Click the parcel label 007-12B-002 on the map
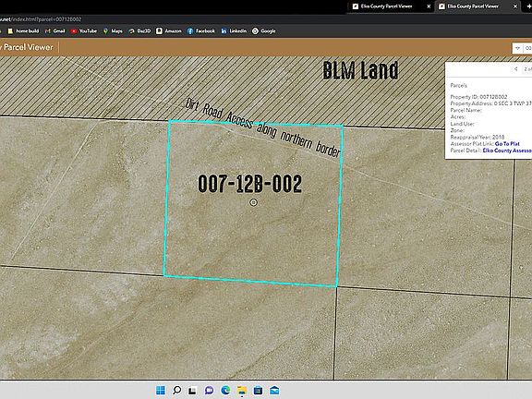This screenshot has width=532, height=399. (x=249, y=184)
